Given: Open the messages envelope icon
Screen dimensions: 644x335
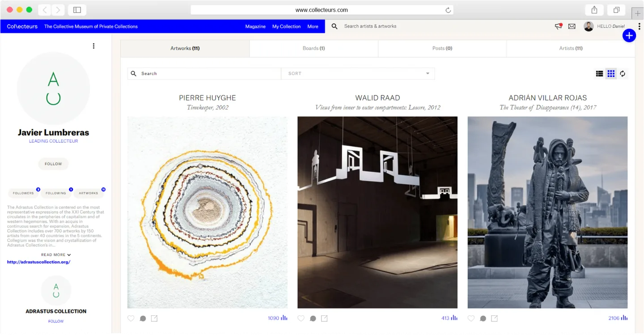Looking at the screenshot, I should [572, 26].
